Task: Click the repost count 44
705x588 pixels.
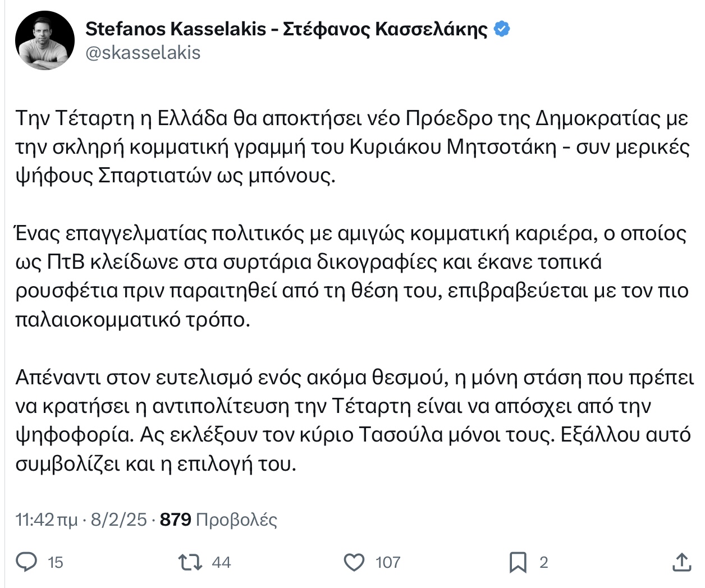Action: coord(221,563)
